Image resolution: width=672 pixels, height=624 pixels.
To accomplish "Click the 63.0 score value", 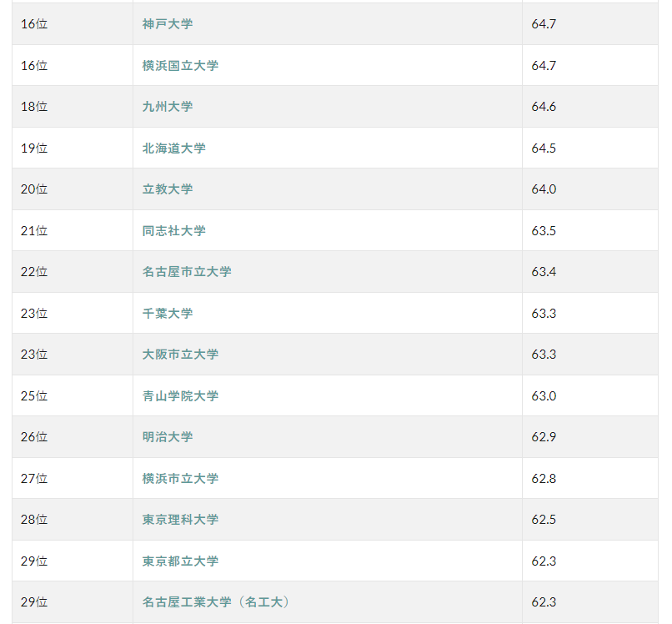I will coord(544,396).
